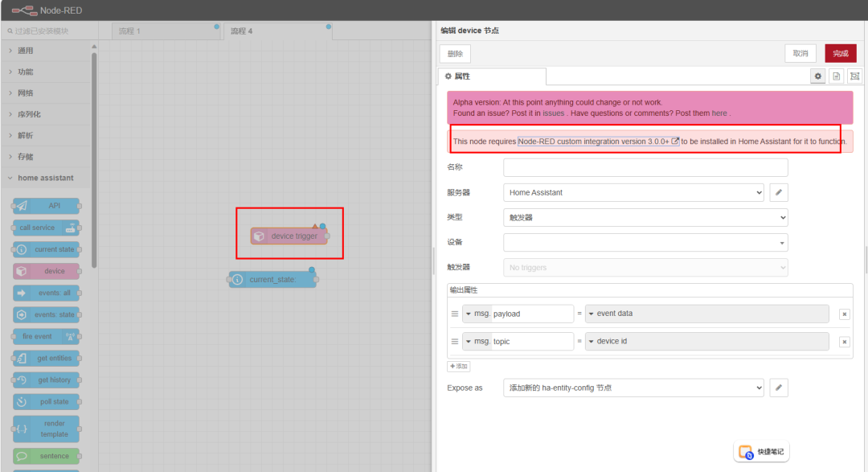Select the 属性 properties tab
Screen dimensions: 868x472
pos(492,76)
